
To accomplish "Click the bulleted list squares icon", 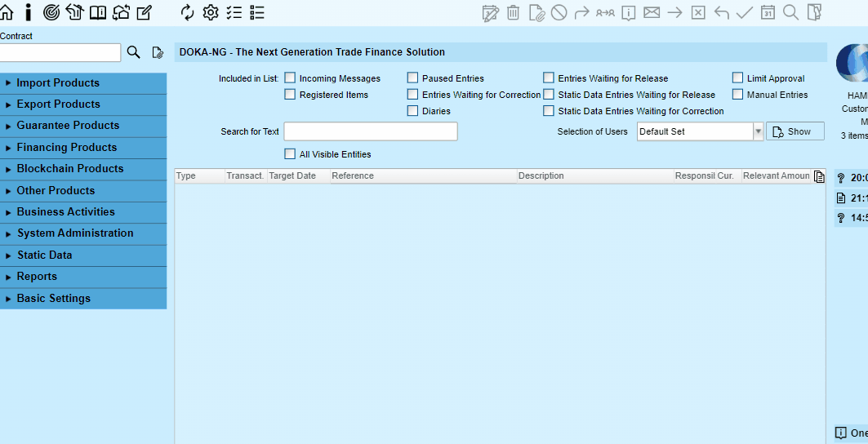I will tap(257, 12).
